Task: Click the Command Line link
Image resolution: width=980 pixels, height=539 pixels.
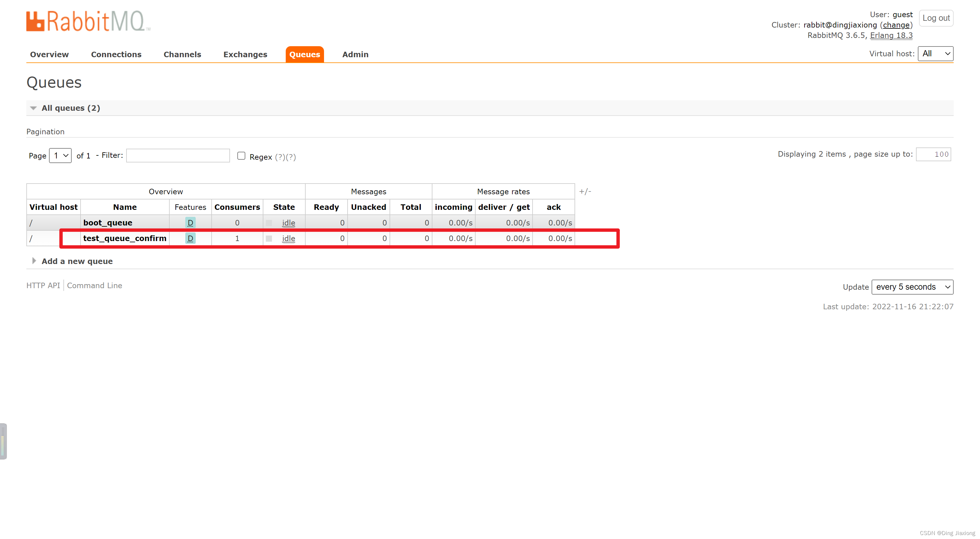Action: pyautogui.click(x=94, y=285)
